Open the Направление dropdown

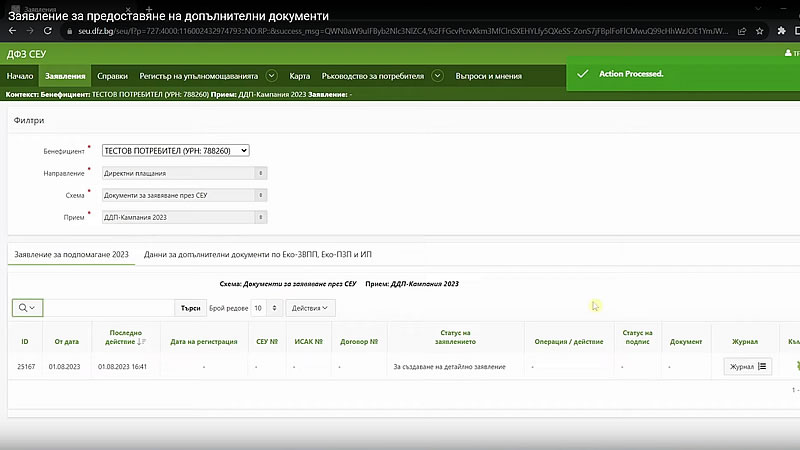[x=183, y=173]
